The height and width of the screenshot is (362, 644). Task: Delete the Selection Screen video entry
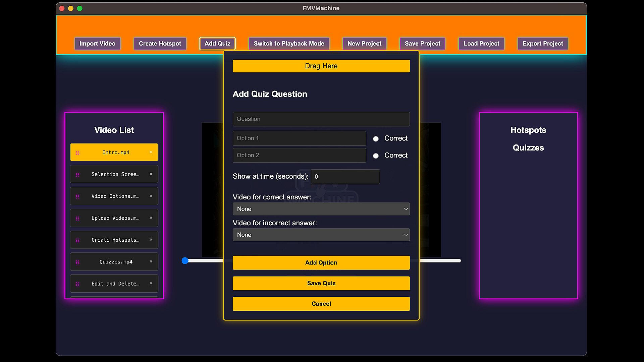151,174
